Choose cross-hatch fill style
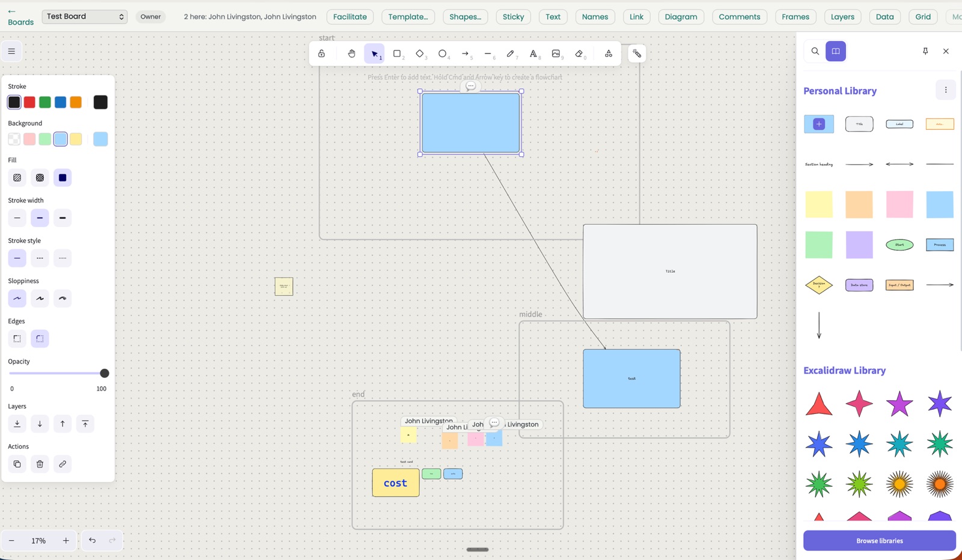Image resolution: width=962 pixels, height=560 pixels. click(40, 177)
